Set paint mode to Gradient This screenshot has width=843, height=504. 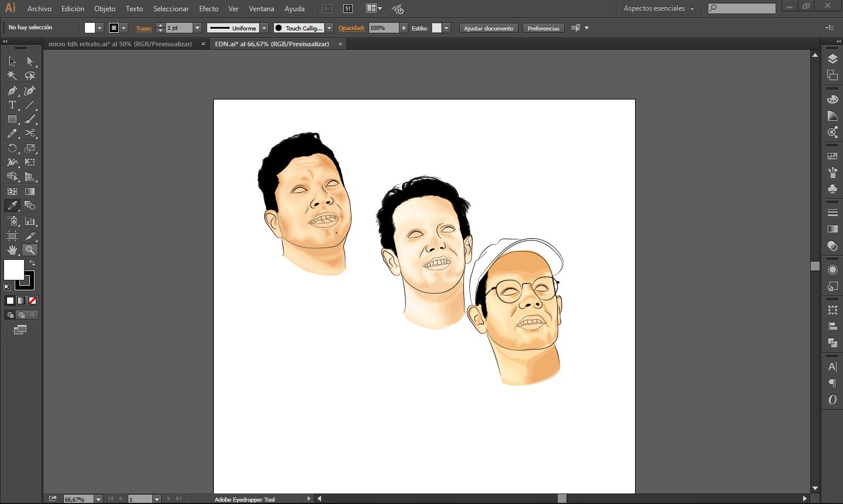click(x=21, y=300)
